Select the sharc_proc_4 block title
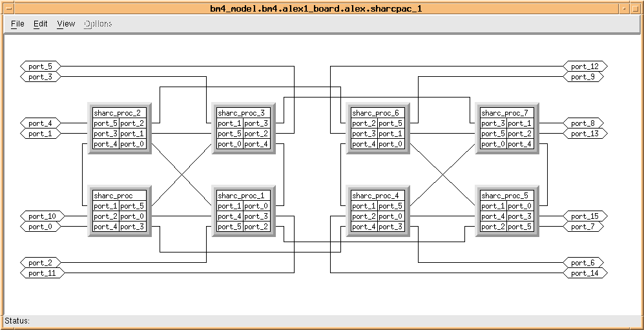This screenshot has width=644, height=330. pos(378,196)
